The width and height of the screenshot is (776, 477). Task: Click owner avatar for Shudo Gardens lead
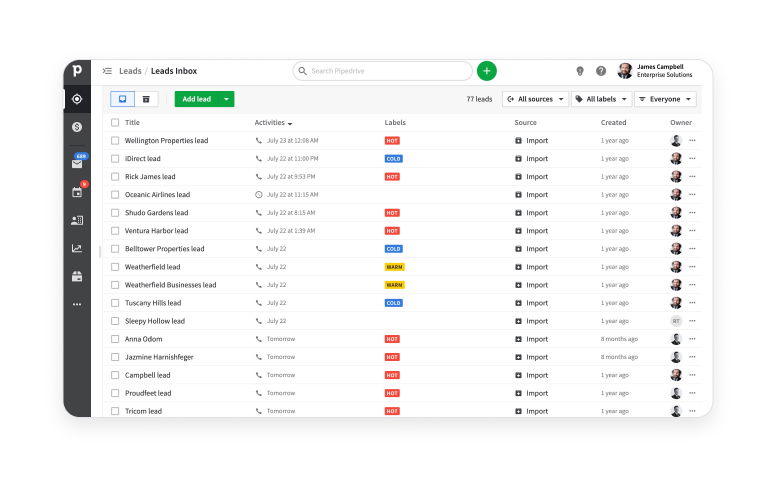pos(676,213)
